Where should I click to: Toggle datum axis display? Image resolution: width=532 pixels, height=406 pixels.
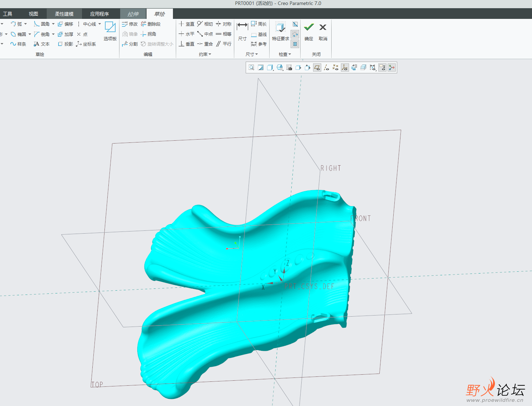[326, 68]
